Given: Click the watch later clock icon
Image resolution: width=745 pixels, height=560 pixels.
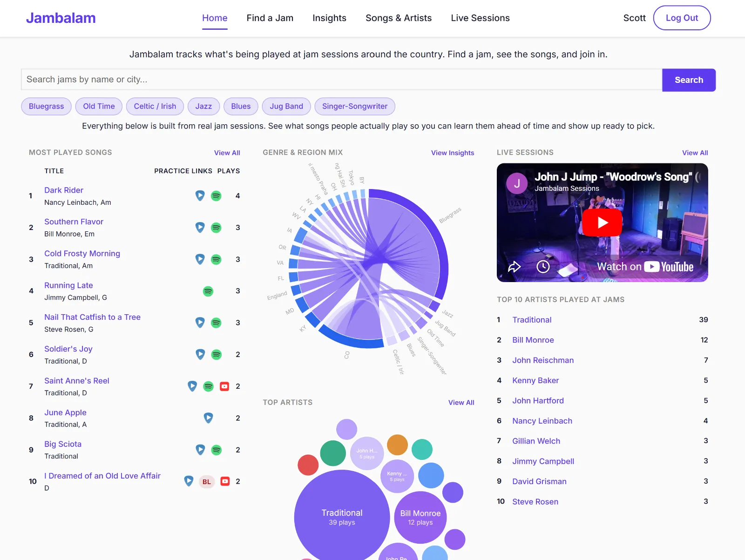Looking at the screenshot, I should click(543, 267).
